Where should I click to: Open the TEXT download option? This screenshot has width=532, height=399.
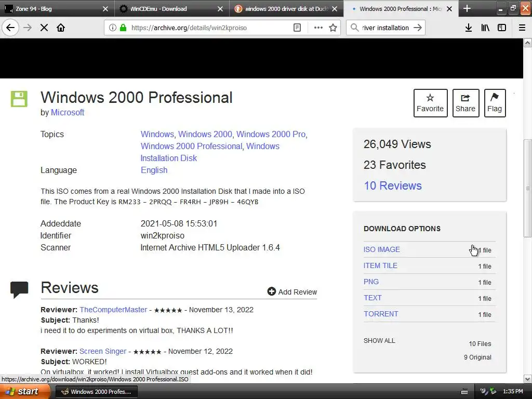point(373,298)
